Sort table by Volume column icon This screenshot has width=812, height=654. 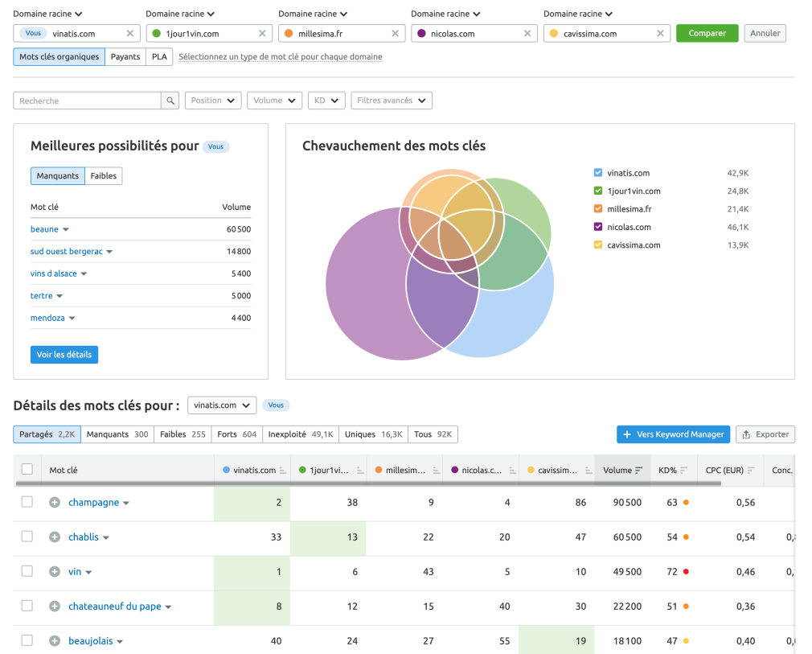[638, 470]
